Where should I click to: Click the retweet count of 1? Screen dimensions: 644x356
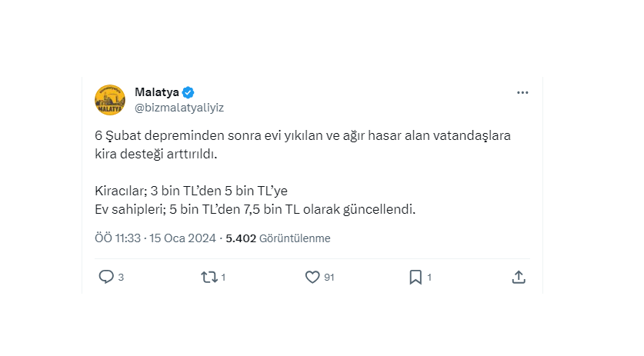pyautogui.click(x=223, y=278)
